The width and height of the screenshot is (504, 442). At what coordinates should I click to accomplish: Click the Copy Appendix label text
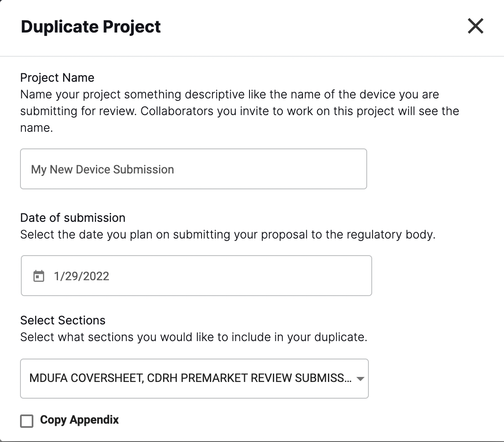click(x=79, y=420)
